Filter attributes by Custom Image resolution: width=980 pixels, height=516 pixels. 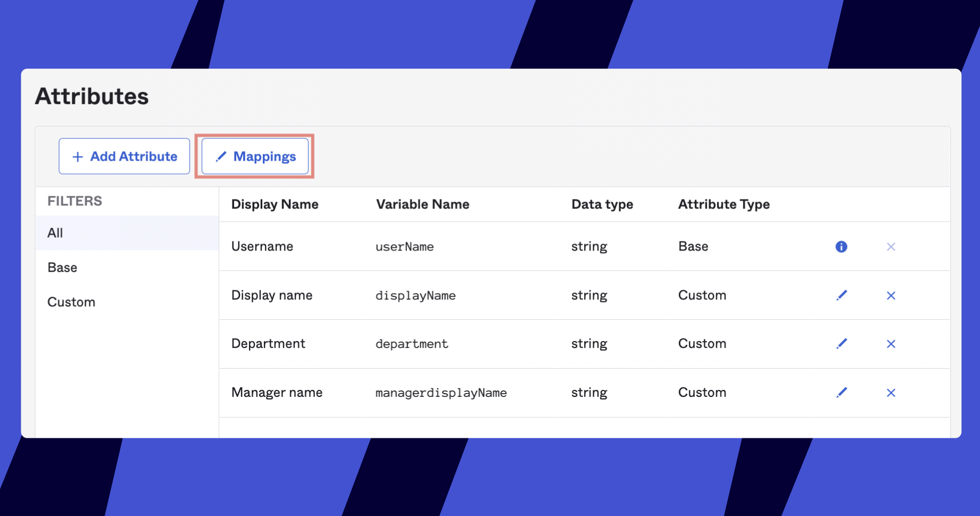[x=71, y=302]
